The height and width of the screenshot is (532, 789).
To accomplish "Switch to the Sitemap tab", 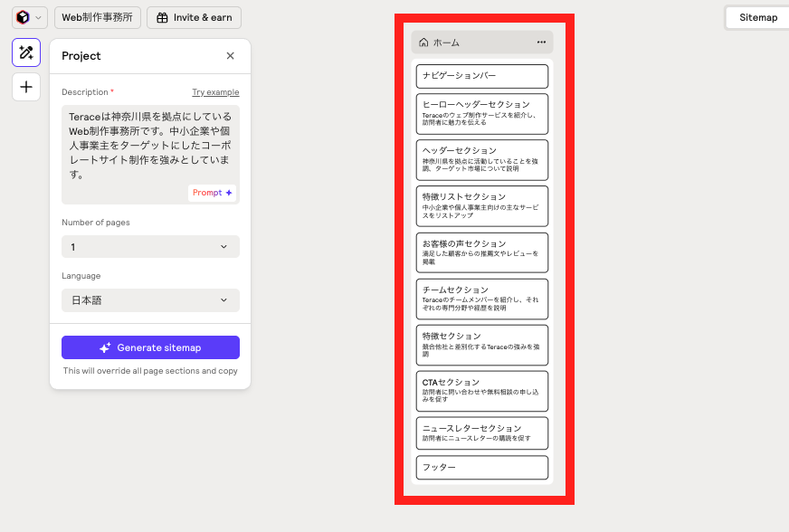I will (757, 17).
